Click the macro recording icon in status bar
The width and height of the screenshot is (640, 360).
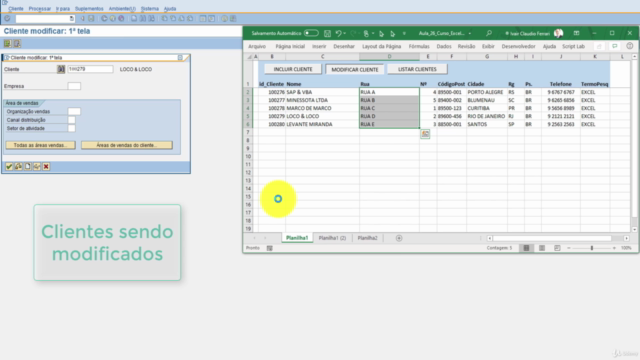point(269,248)
